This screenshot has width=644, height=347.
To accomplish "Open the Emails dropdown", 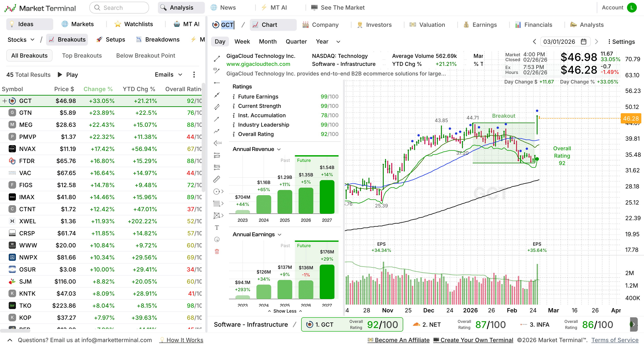I will pyautogui.click(x=169, y=75).
